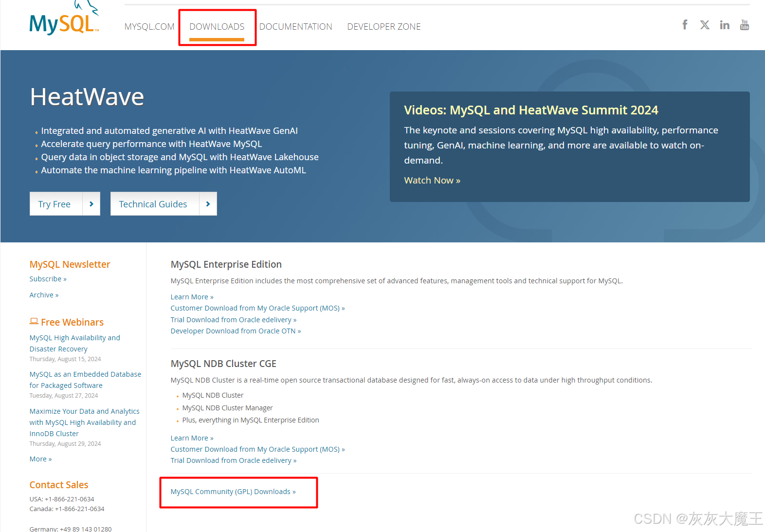Click the NDB Cluster description paragraph

click(x=411, y=380)
